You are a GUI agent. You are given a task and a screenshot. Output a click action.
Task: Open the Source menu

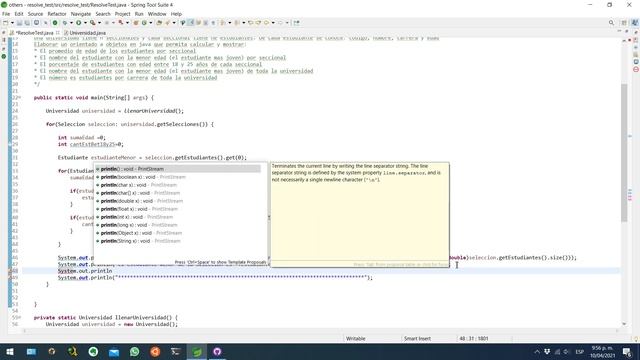35,14
